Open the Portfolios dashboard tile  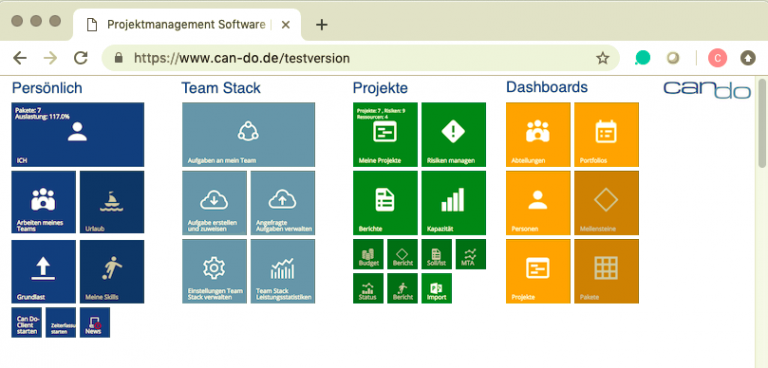(606, 135)
